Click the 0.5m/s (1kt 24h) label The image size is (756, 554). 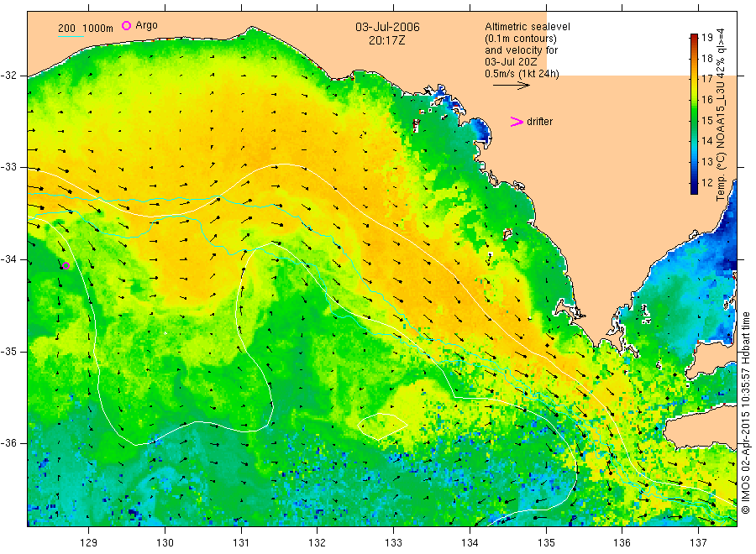tap(522, 74)
